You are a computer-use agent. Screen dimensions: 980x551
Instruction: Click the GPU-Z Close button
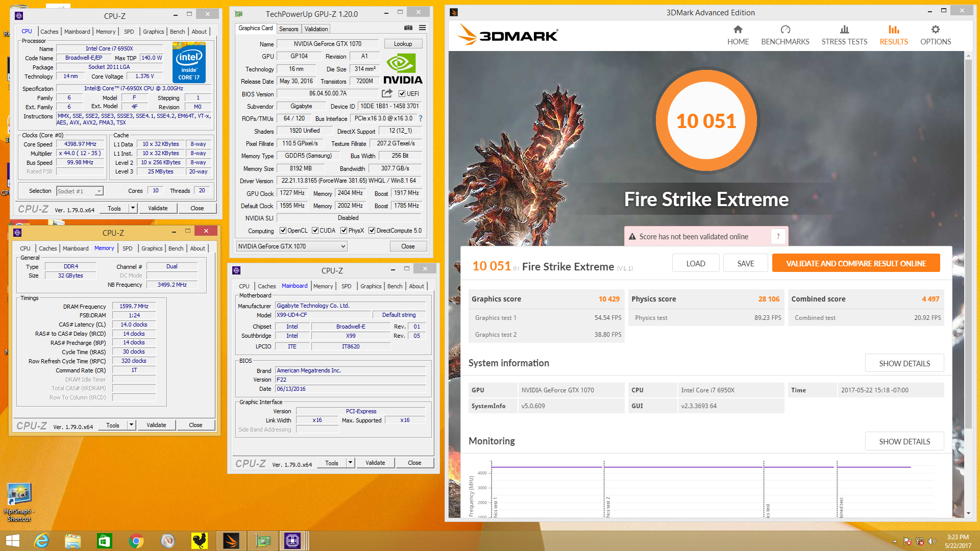pyautogui.click(x=408, y=246)
